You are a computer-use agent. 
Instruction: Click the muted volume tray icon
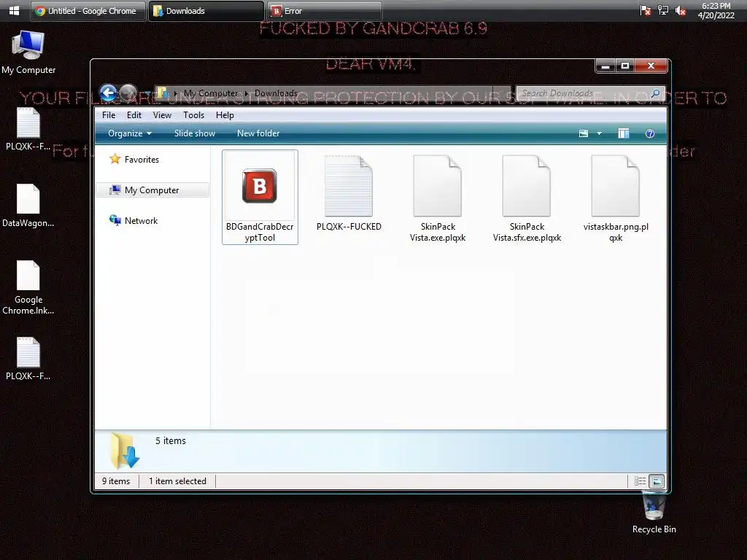coord(681,10)
